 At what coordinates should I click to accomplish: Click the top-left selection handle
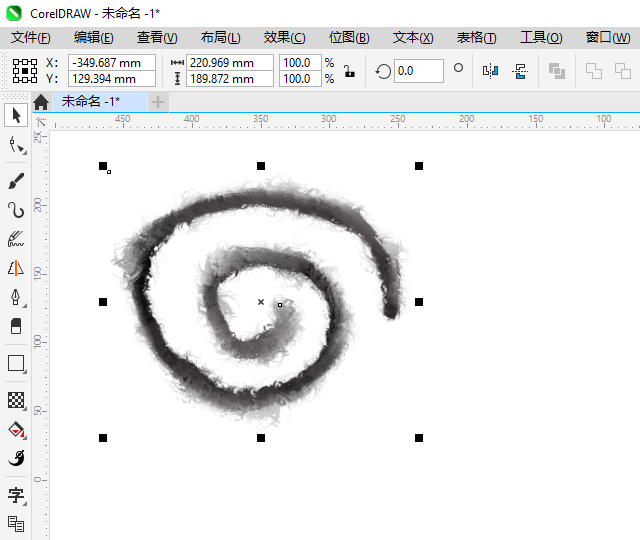point(103,166)
